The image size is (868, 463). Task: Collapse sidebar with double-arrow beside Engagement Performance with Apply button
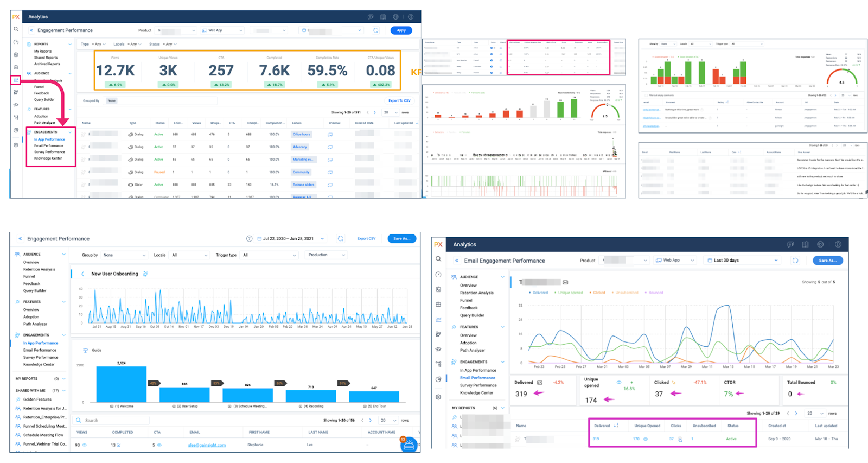pyautogui.click(x=31, y=30)
